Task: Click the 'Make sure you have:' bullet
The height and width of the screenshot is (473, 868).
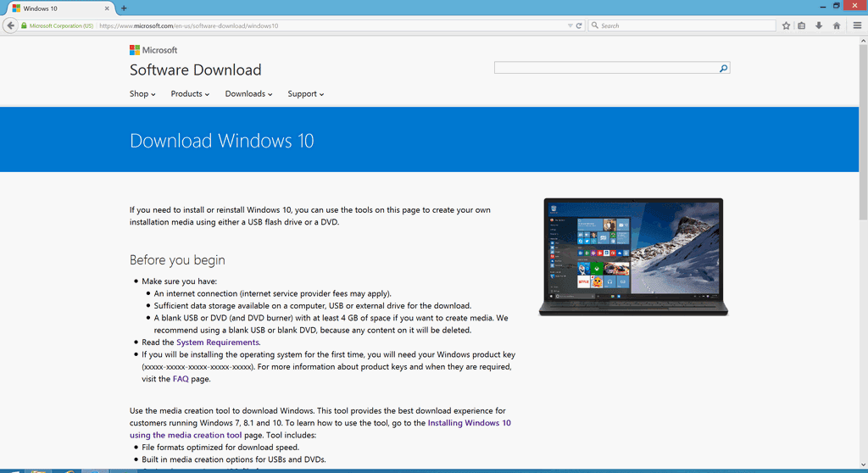Action: tap(180, 281)
